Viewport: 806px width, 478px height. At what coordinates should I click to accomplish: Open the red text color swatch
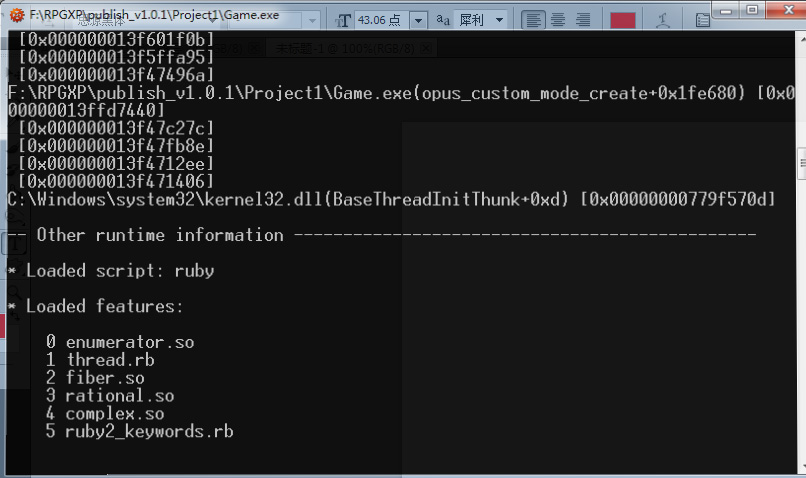click(622, 21)
